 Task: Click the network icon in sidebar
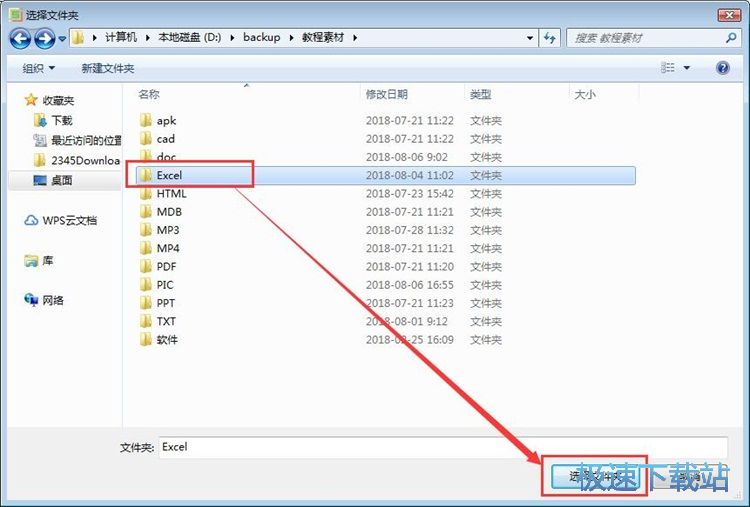pos(31,300)
